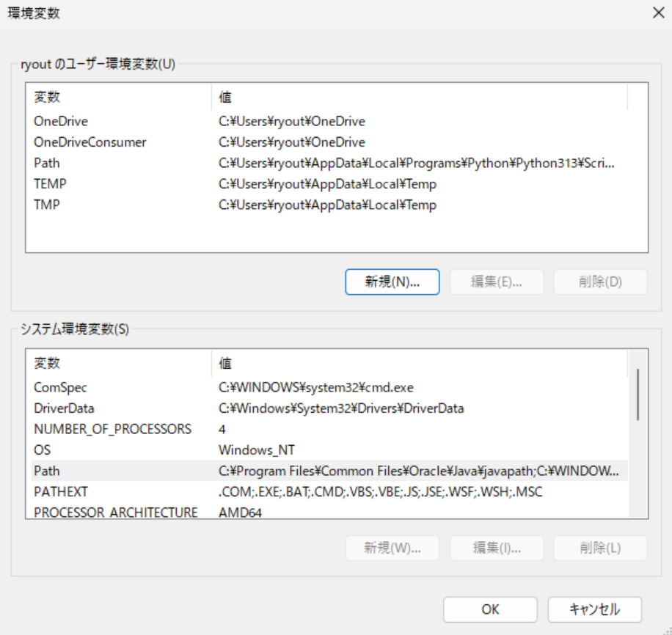The height and width of the screenshot is (635, 672).
Task: Click the 新規(N)... button for user variables
Action: (x=392, y=282)
